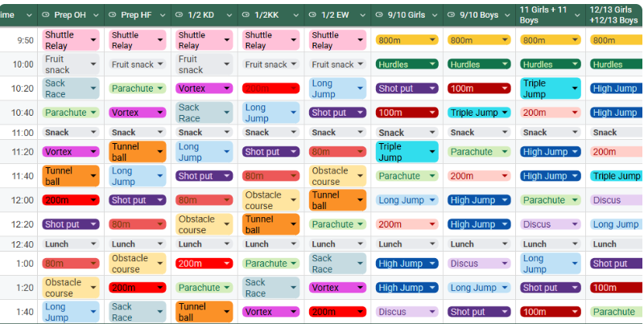This screenshot has height=324, width=644.
Task: Click the Vortex chip at 10:20 1/2 KD
Action: pyautogui.click(x=204, y=88)
